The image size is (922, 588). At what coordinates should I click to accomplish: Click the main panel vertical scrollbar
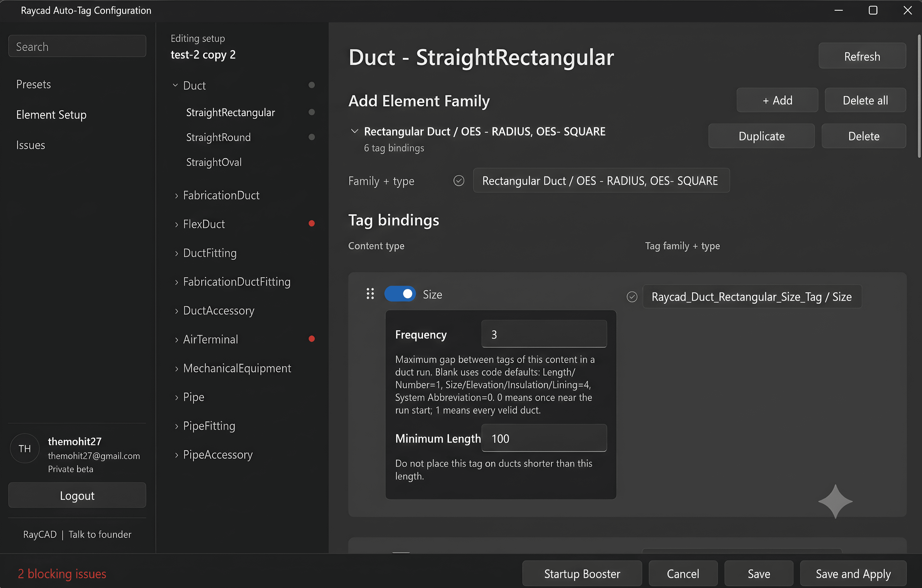[x=919, y=97]
